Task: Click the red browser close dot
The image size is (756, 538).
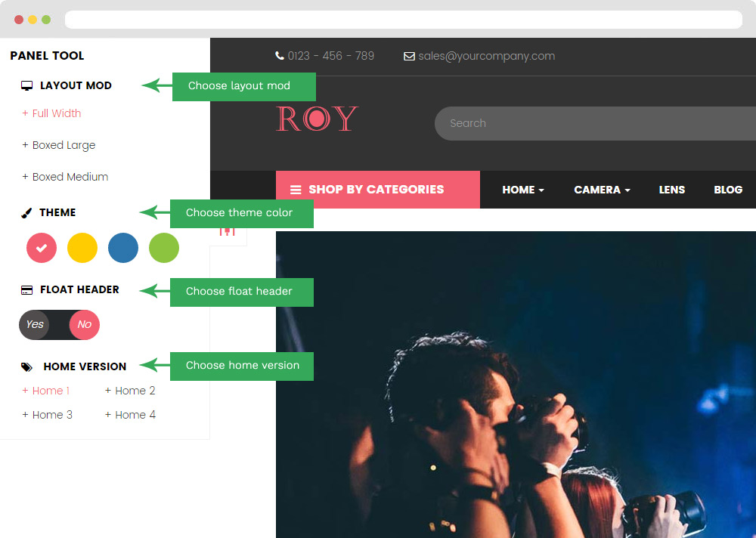Action: pos(19,20)
